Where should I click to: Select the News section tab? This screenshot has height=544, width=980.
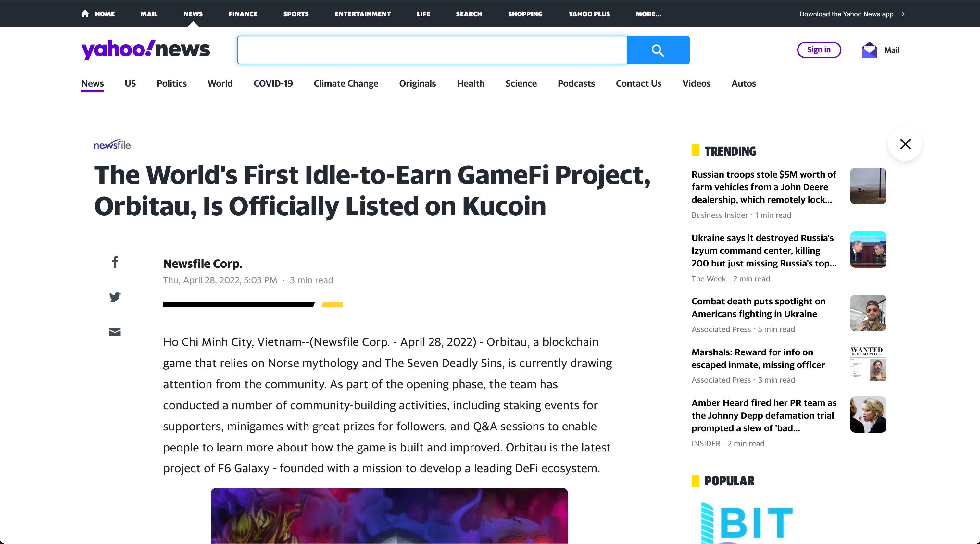click(93, 84)
